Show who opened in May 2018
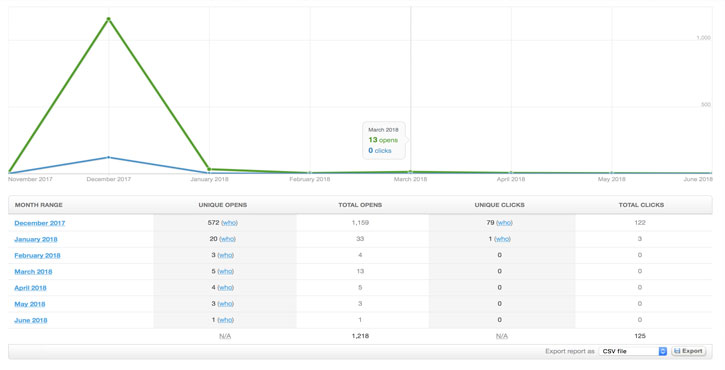This screenshot has height=370, width=725. tap(226, 303)
